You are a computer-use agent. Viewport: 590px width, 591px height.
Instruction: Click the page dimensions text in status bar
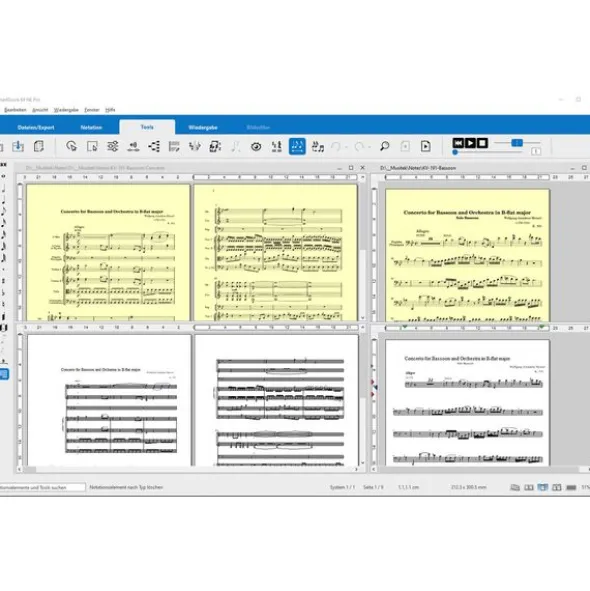coord(469,487)
